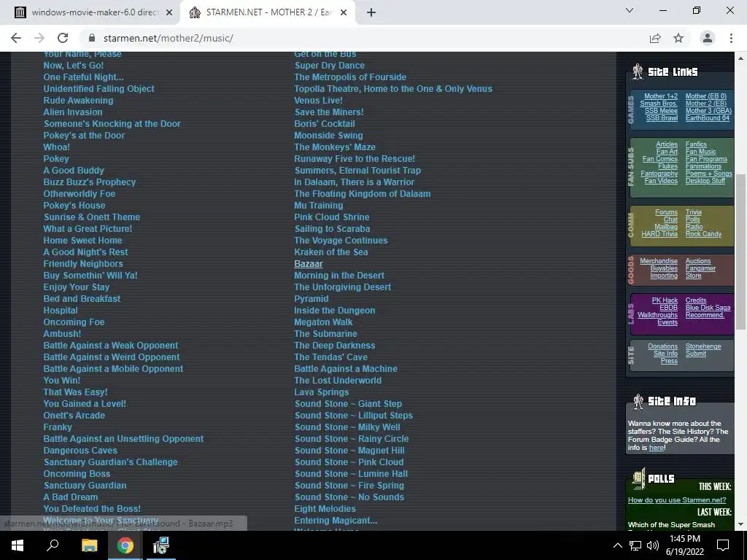Open the installer app in taskbar
747x560 pixels.
tap(161, 545)
